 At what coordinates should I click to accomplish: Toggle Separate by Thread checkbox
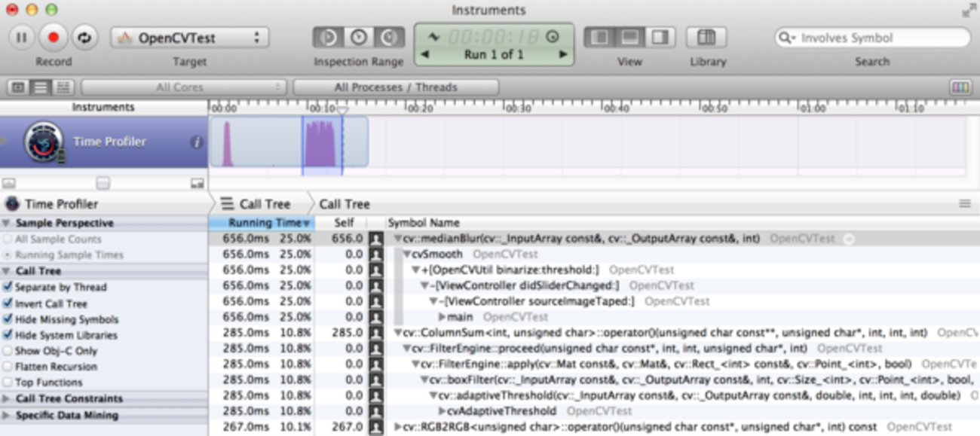coord(8,287)
